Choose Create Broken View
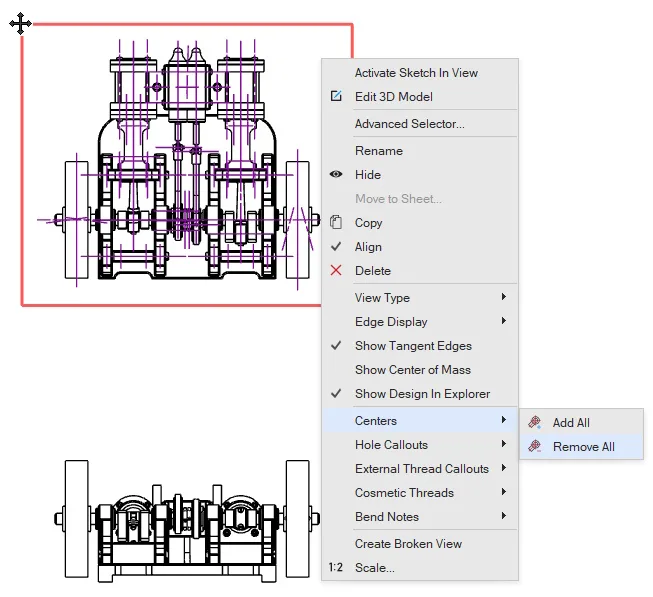The image size is (653, 597). click(420, 544)
